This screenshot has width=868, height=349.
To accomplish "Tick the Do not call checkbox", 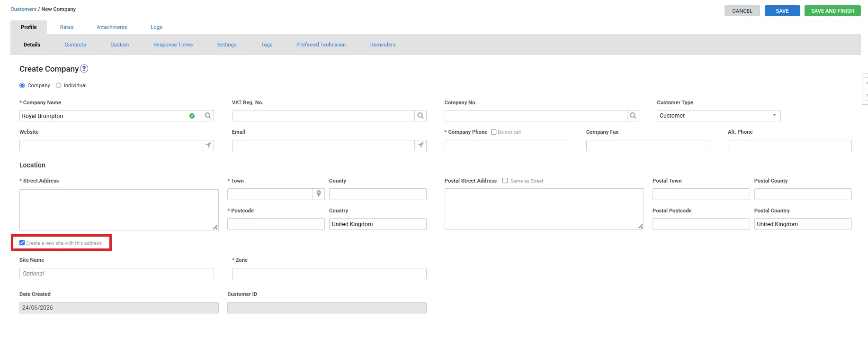I will [494, 132].
